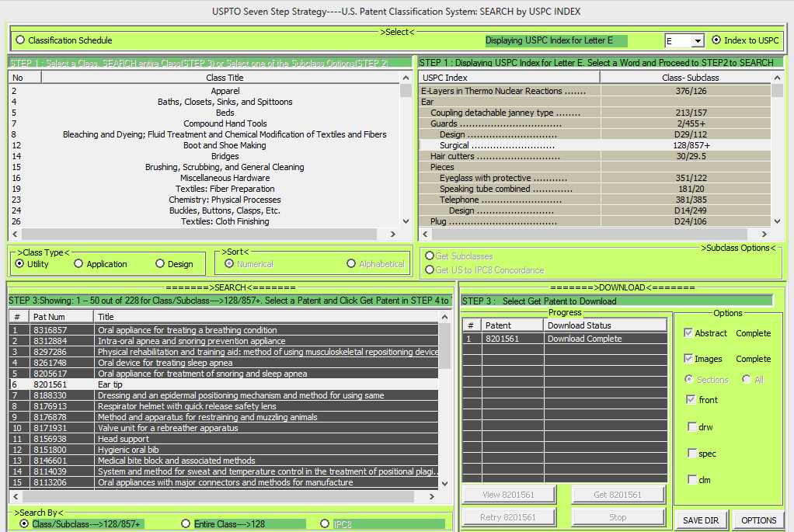Enable the clm section checkbox
The height and width of the screenshot is (532, 794).
click(692, 479)
